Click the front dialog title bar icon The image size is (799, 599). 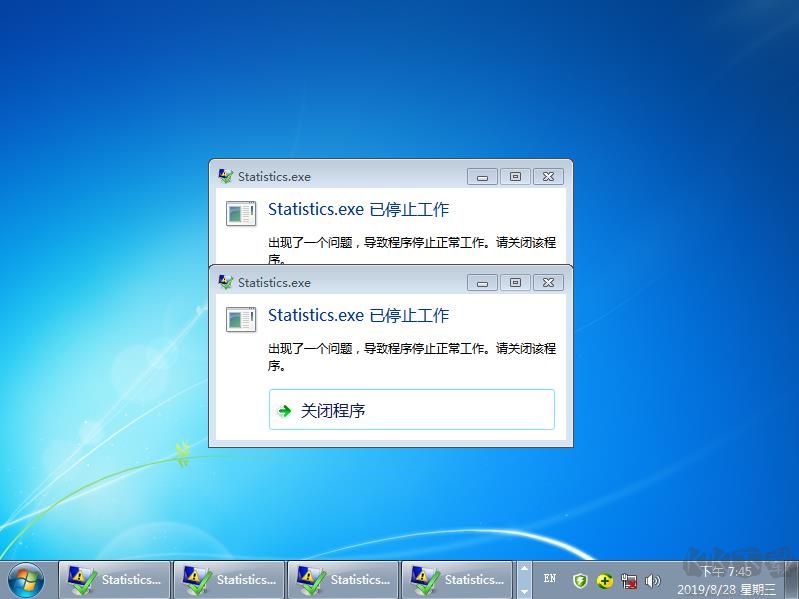coord(225,282)
